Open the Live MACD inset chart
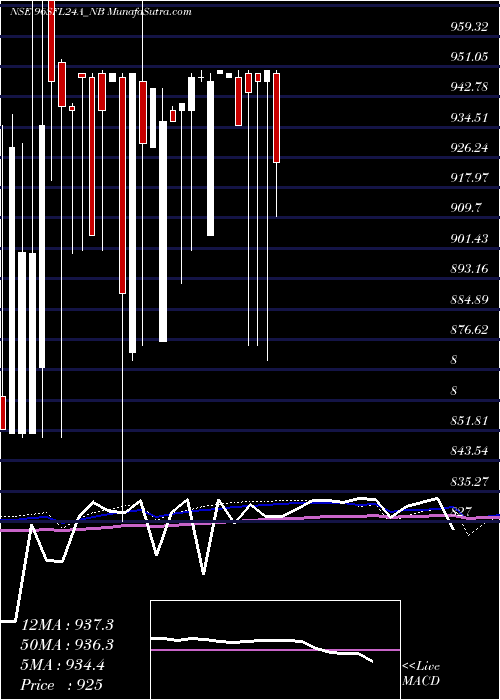This screenshot has width=500, height=700. pos(275,650)
